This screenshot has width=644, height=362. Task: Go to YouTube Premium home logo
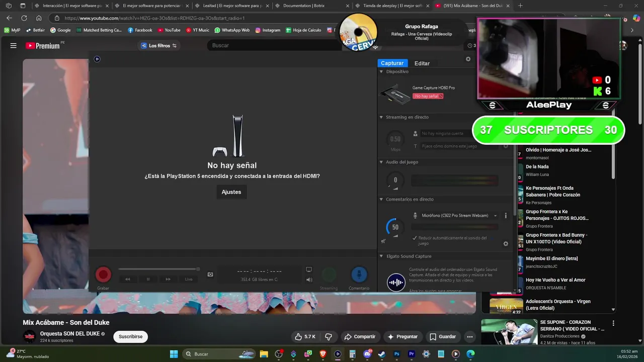coord(43,46)
